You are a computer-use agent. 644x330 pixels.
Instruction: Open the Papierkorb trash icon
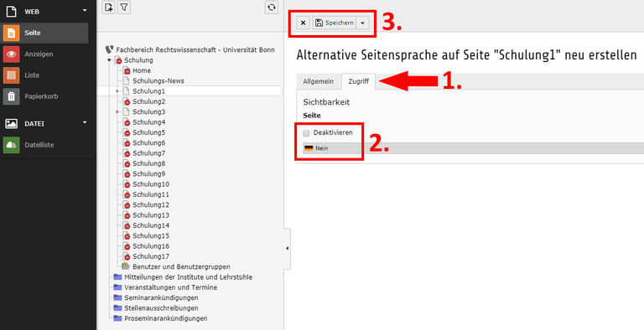pyautogui.click(x=11, y=97)
